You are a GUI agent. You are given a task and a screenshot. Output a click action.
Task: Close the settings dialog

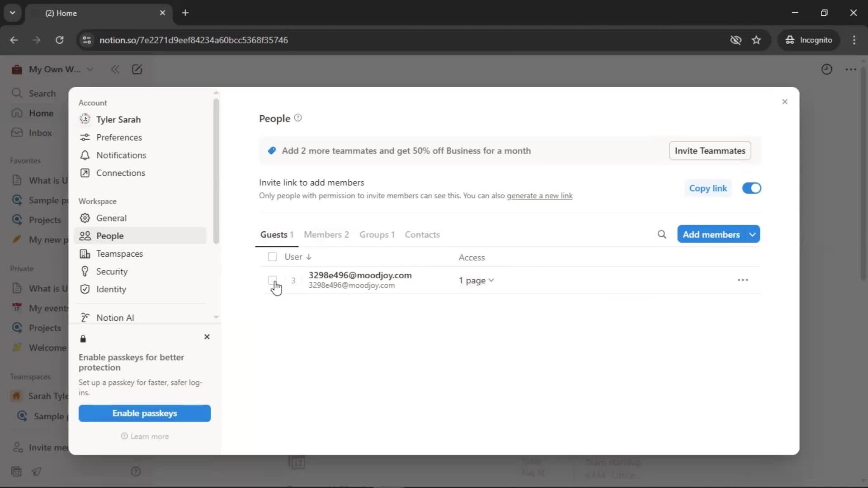pyautogui.click(x=785, y=102)
